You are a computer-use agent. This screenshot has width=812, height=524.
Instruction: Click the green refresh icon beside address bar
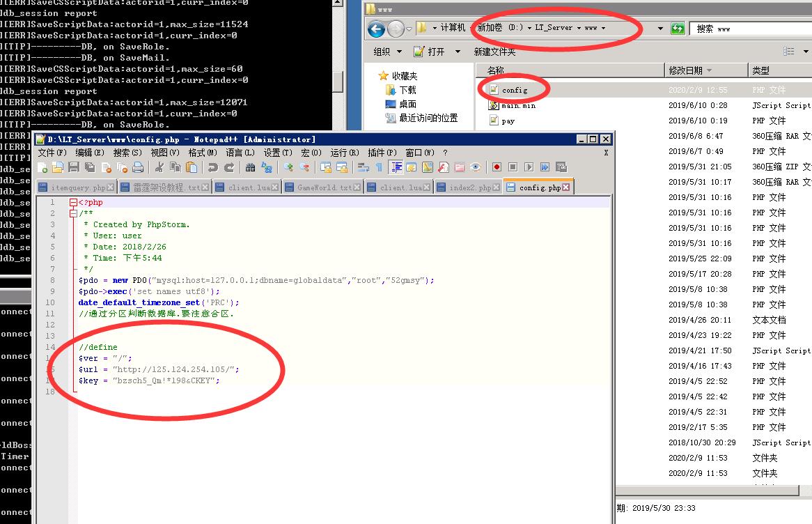678,29
